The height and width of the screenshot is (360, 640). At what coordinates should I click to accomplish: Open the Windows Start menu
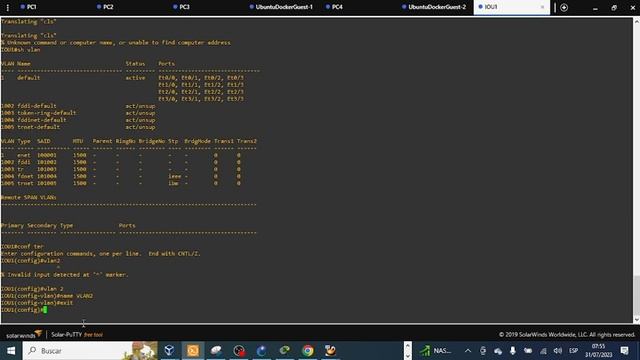click(11, 351)
